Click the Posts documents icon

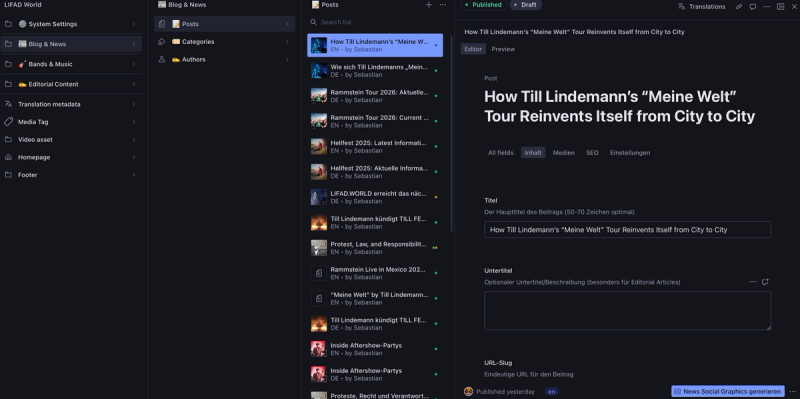pos(162,24)
